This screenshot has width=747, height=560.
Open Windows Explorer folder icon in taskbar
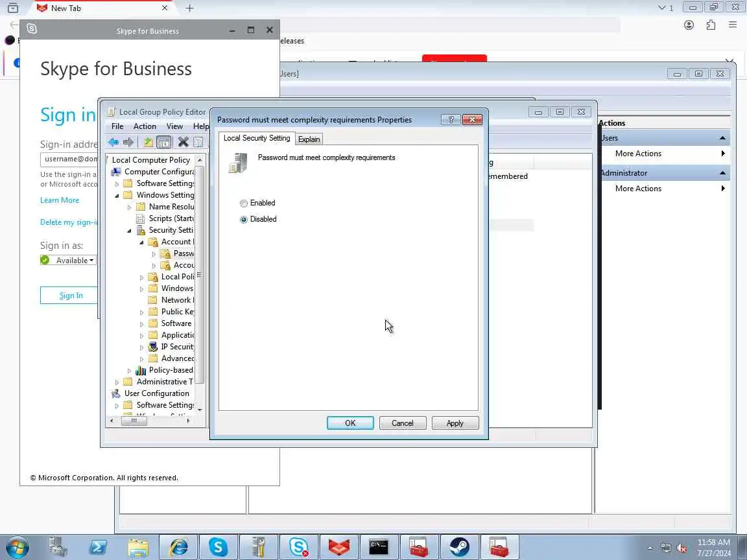coord(138,547)
